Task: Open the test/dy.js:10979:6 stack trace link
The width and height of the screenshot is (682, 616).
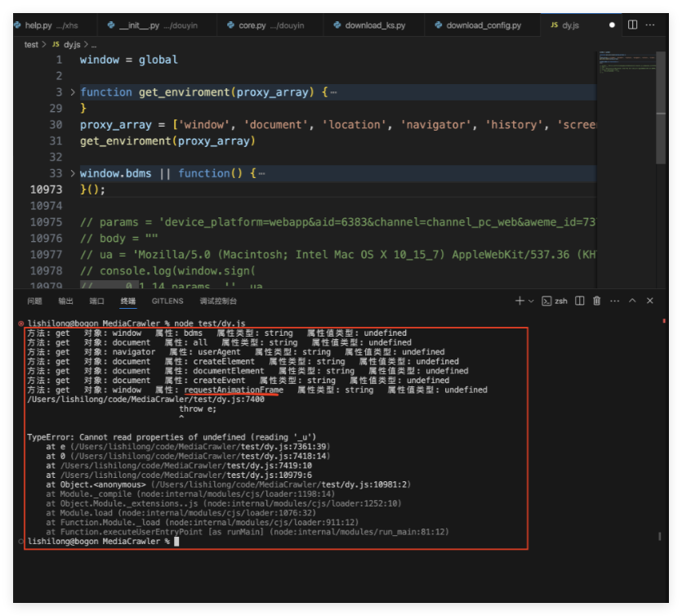Action: click(269, 475)
